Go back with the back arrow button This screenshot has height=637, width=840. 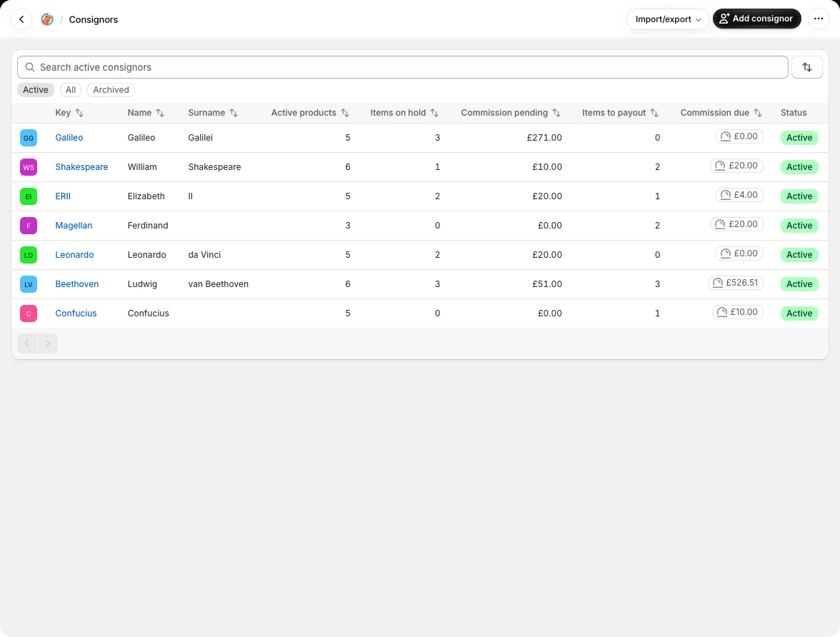coord(21,19)
